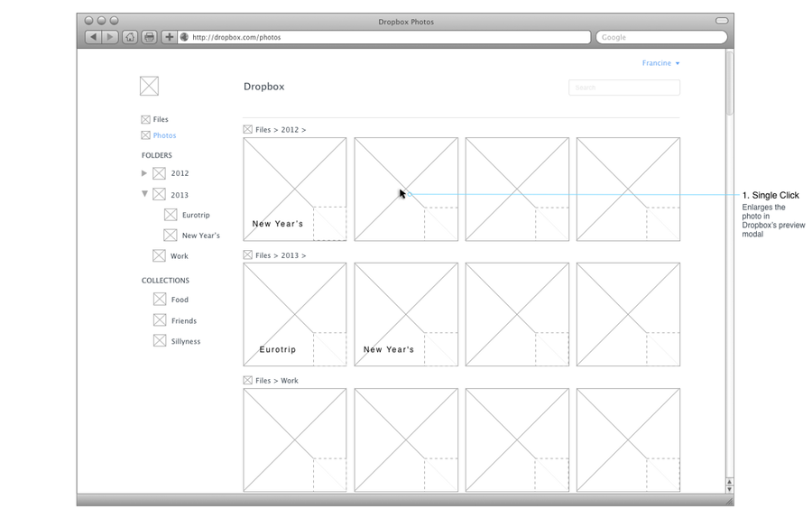Image resolution: width=812 pixels, height=518 pixels.
Task: Click the icon beside Files > 2013 breadcrumb
Action: [247, 254]
